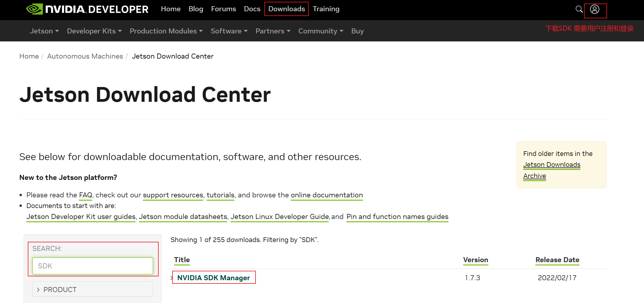This screenshot has height=303, width=644.
Task: Expand the Community dropdown menu
Action: (x=321, y=31)
